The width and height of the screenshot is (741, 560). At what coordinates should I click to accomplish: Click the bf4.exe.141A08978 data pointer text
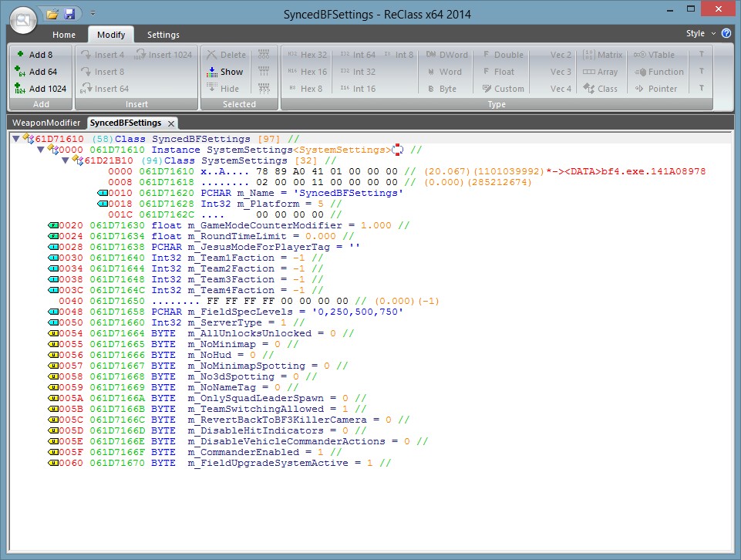click(x=653, y=171)
